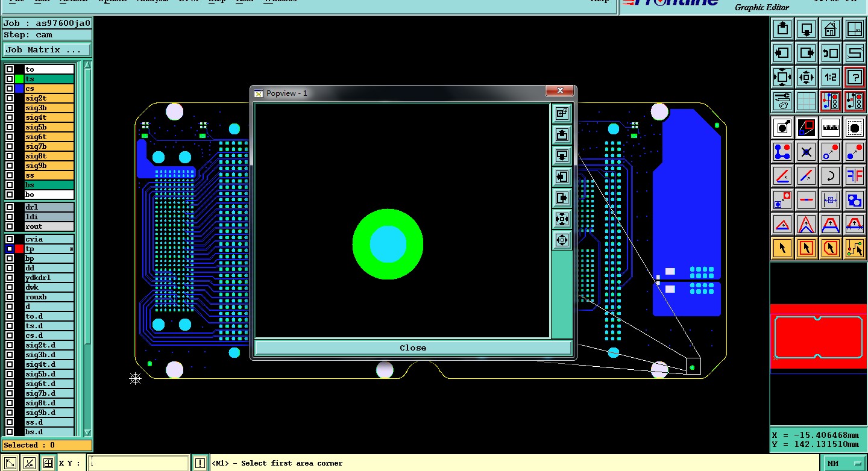This screenshot has height=471, width=868.
Task: Select layer row bo
Action: tap(49, 195)
